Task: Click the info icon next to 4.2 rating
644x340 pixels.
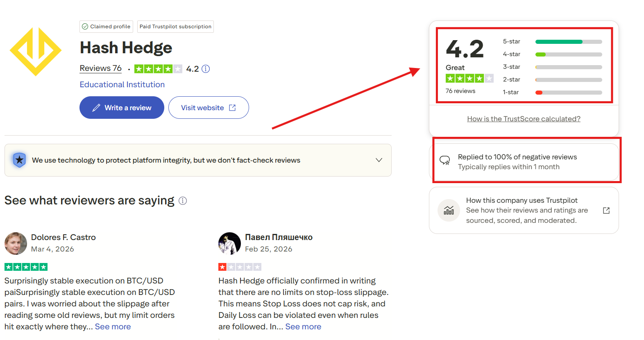Action: (x=206, y=69)
